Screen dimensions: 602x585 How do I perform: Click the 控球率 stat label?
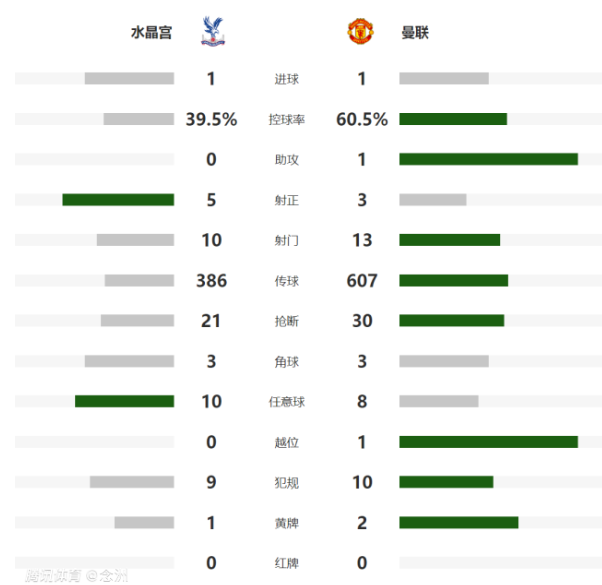tap(286, 120)
